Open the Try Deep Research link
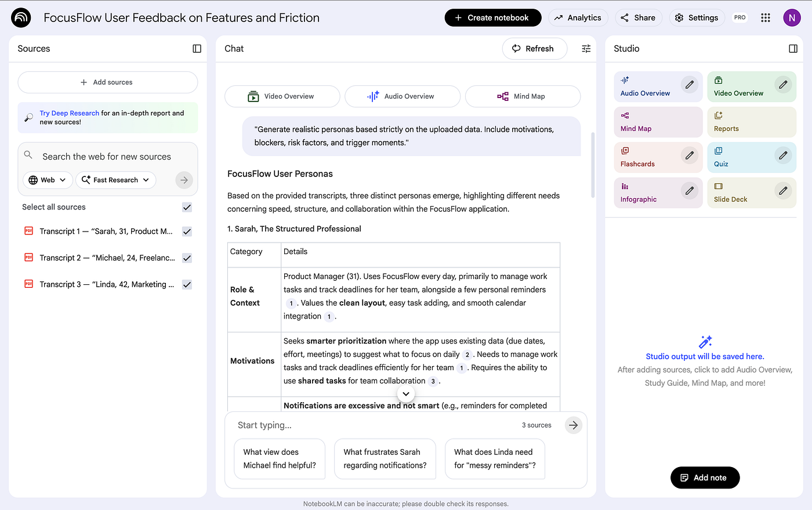Image resolution: width=812 pixels, height=510 pixels. click(x=69, y=113)
